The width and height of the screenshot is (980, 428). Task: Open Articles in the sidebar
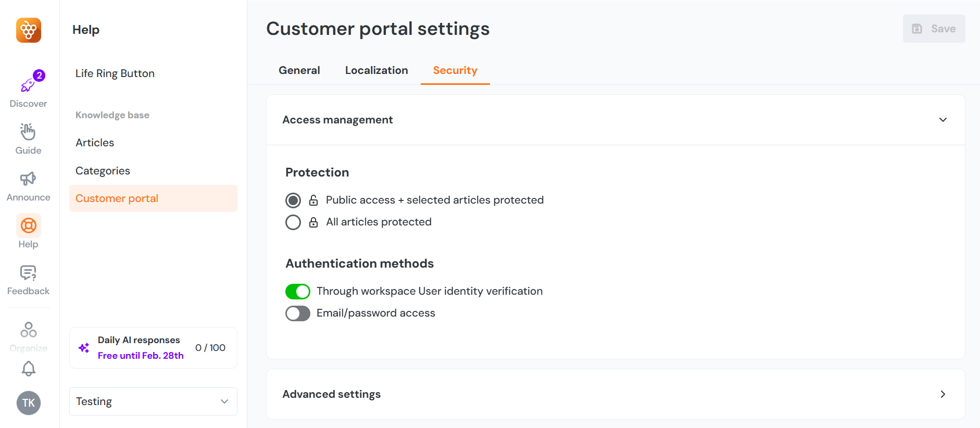pos(95,143)
